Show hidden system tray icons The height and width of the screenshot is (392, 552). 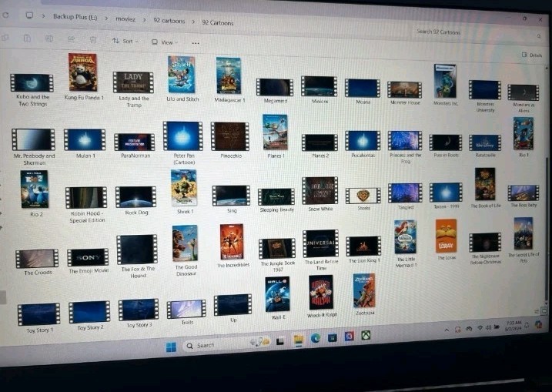click(x=447, y=330)
